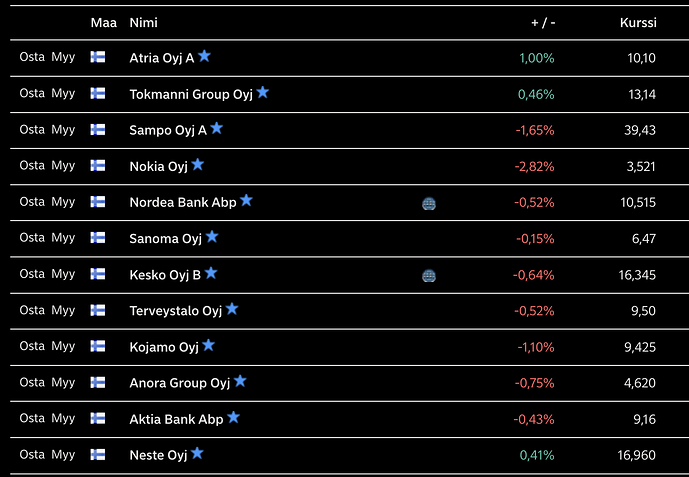Sort by the Kurssi column header
This screenshot has width=689, height=477.
pyautogui.click(x=638, y=23)
